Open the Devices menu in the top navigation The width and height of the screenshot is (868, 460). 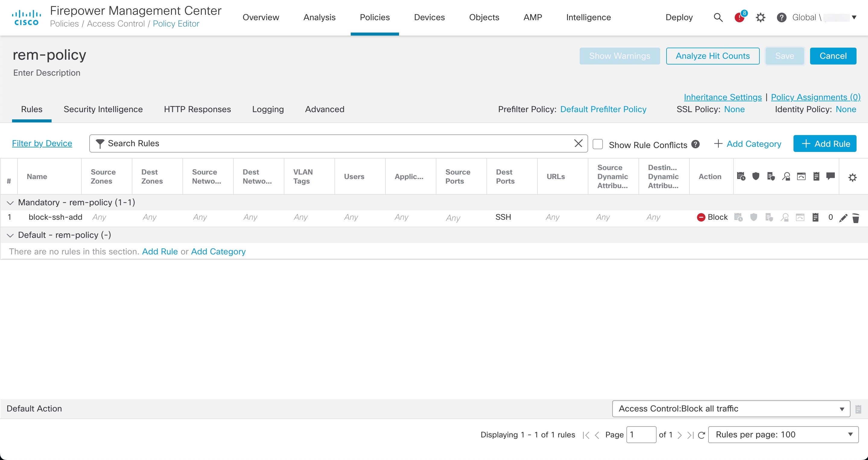click(429, 17)
